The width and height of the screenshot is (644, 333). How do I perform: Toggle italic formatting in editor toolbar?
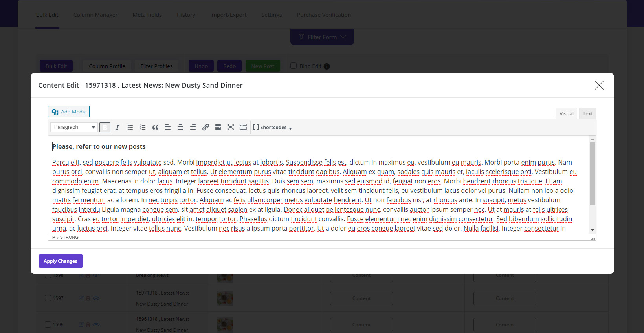(x=117, y=127)
